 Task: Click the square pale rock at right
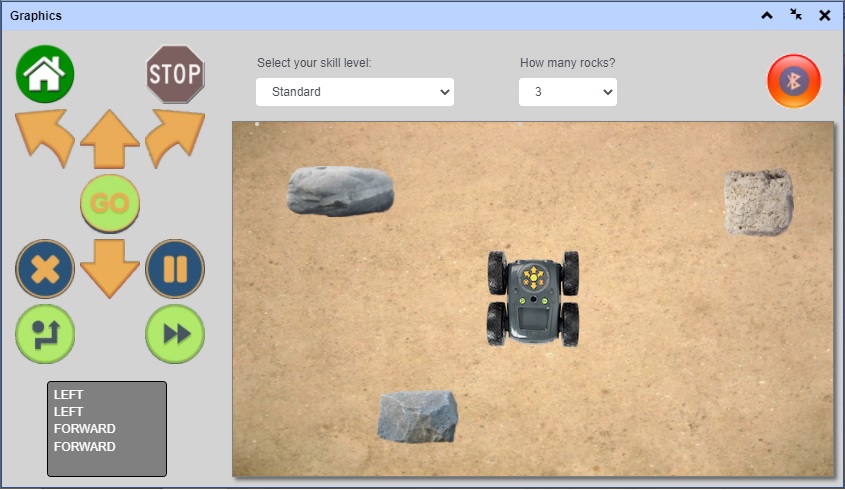(x=758, y=202)
